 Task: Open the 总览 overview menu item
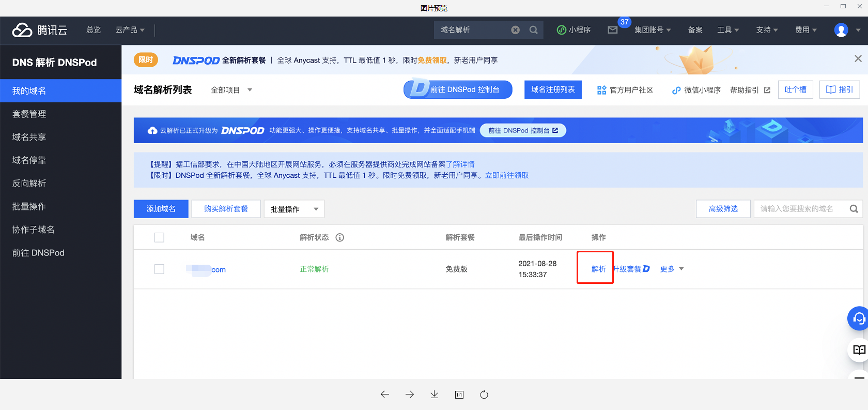click(x=94, y=30)
